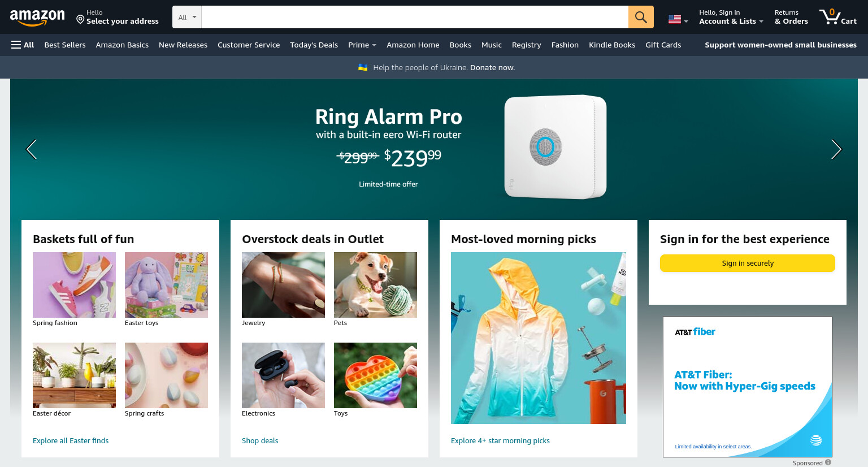Follow the Explore all Easter finds link

(71, 440)
